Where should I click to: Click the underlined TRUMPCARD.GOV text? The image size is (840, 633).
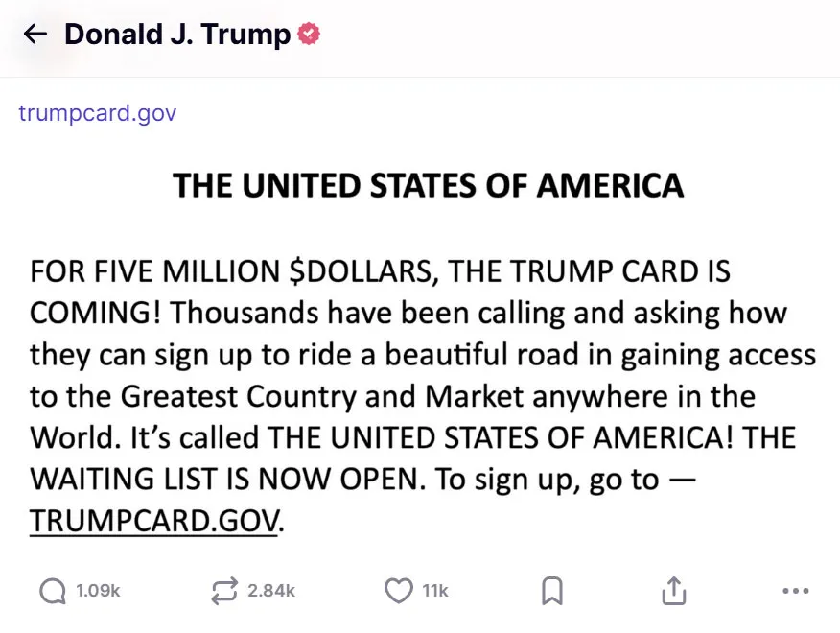154,521
